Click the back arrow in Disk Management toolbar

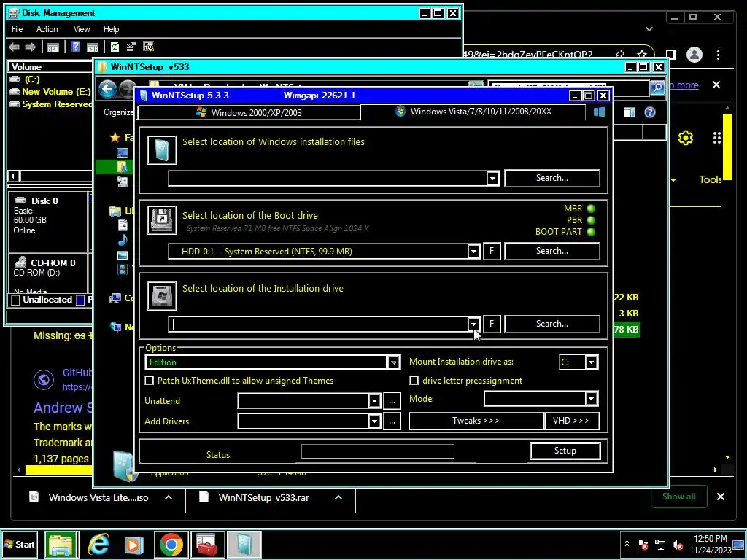tap(15, 47)
